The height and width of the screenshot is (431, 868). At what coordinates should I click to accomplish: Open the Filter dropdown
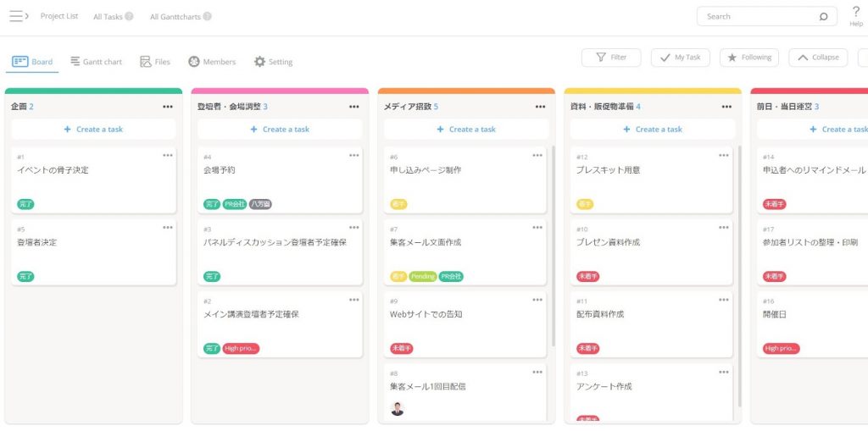pos(610,58)
